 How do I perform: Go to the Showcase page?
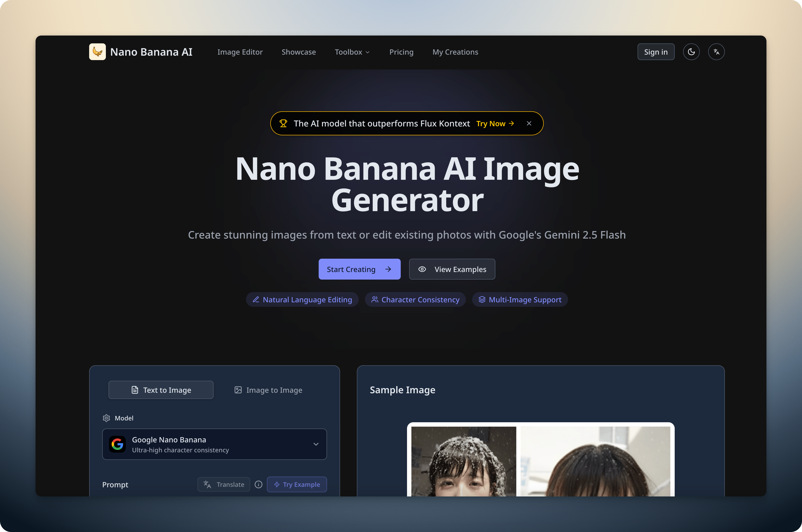(x=299, y=52)
